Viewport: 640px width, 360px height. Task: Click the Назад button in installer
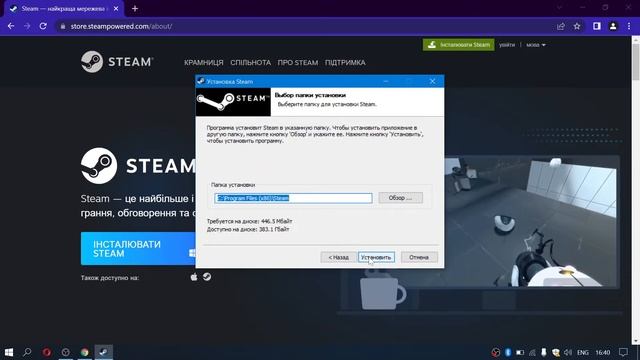pos(338,257)
